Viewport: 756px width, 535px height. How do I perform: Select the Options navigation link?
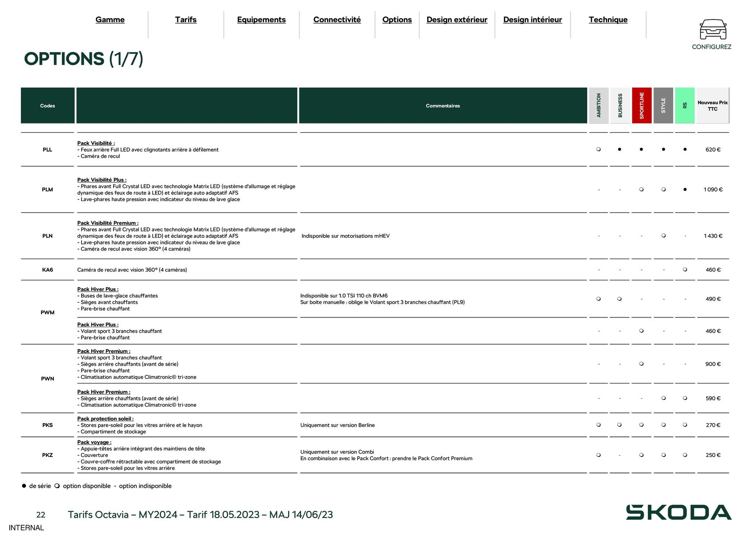[x=397, y=20]
